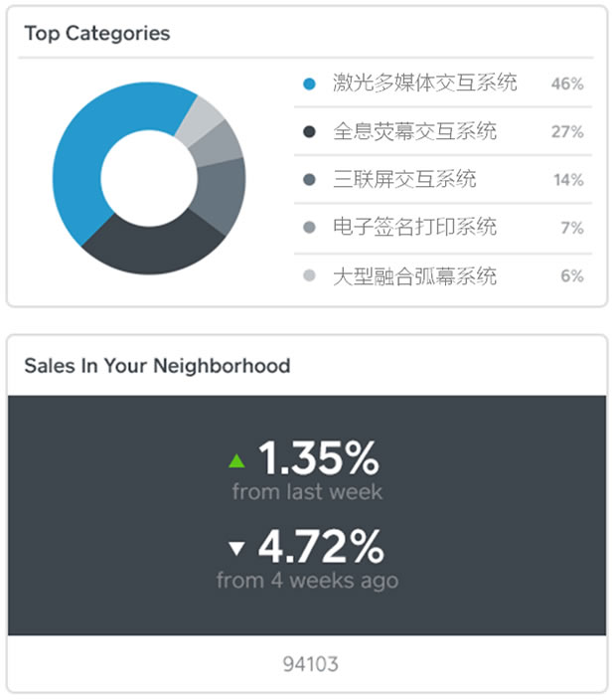
Task: Click the 46% percentage value
Action: click(x=567, y=84)
